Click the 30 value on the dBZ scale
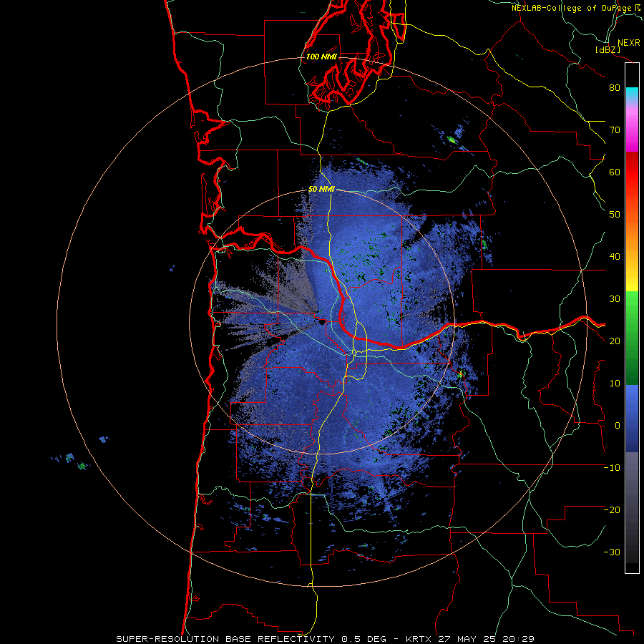Screen dimensions: 644x644 coord(615,299)
